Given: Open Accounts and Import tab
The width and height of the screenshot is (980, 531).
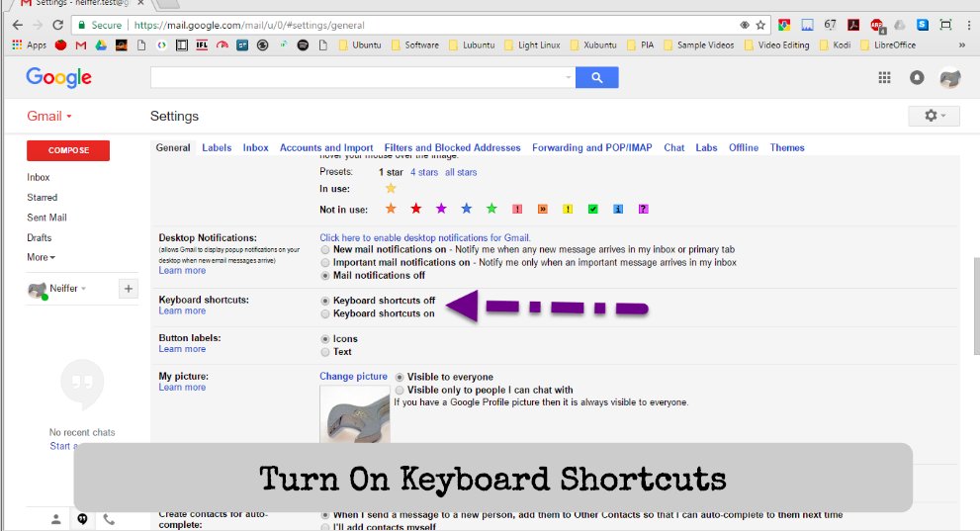Looking at the screenshot, I should tap(326, 147).
